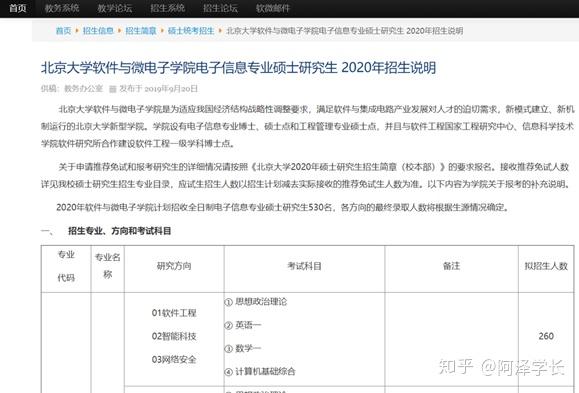Select 招生论坛 in the navigation bar
Viewport: 579px width, 393px height.
pos(220,8)
